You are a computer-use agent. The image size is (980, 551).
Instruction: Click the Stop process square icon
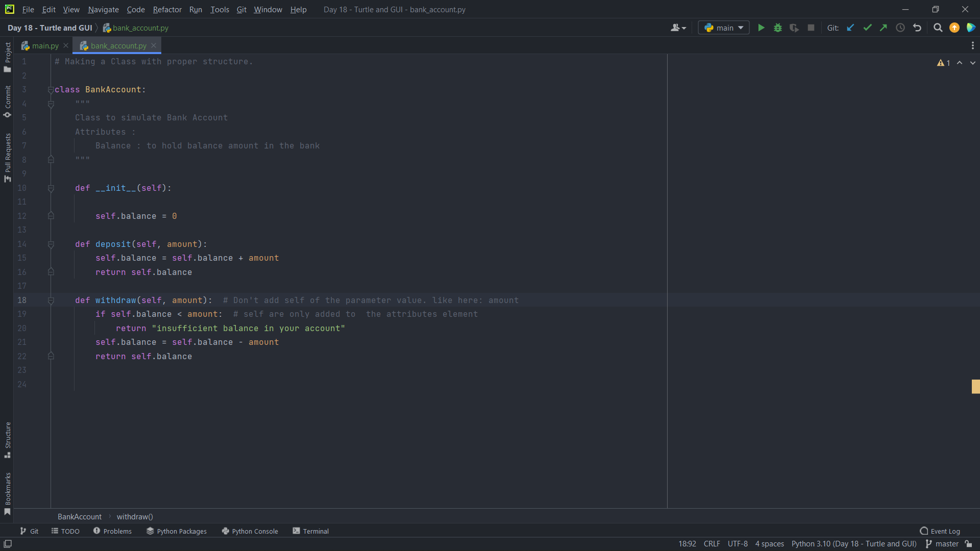(811, 28)
